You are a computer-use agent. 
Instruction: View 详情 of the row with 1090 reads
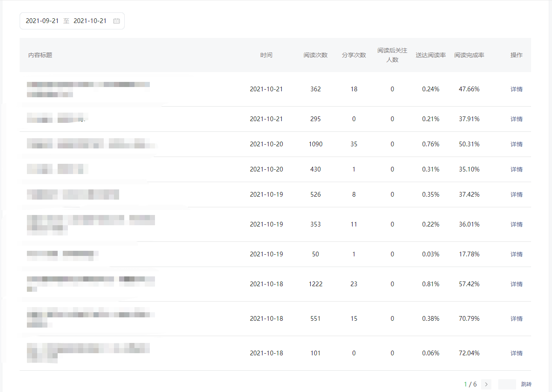pyautogui.click(x=516, y=144)
